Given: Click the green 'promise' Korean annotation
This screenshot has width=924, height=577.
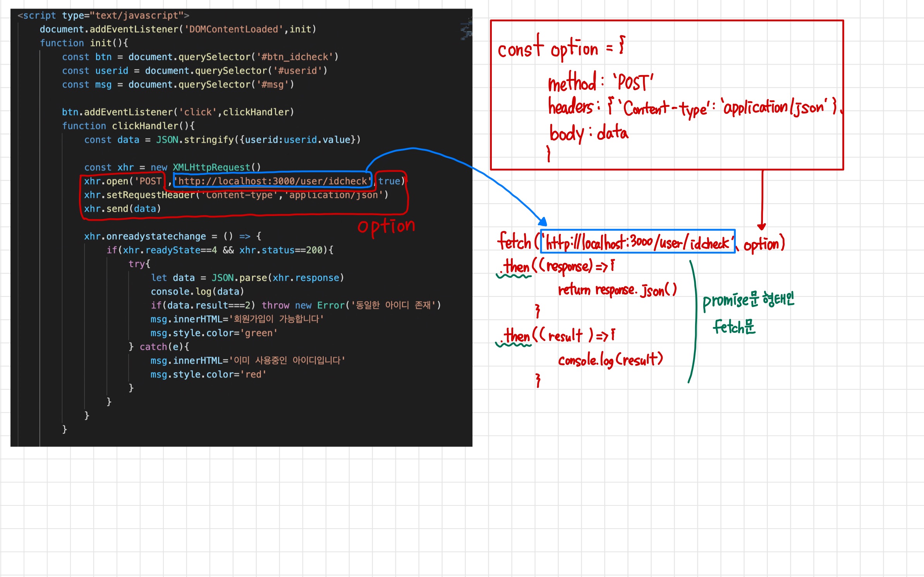Looking at the screenshot, I should pos(747,300).
